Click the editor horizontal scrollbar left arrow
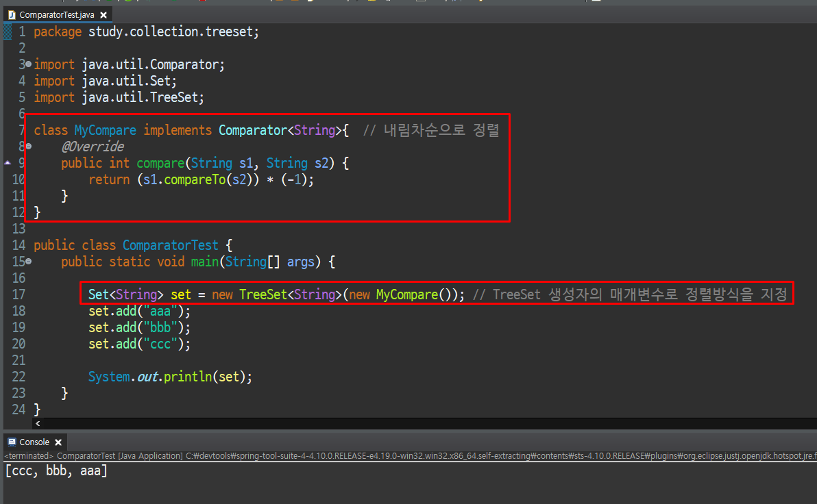 coord(38,423)
